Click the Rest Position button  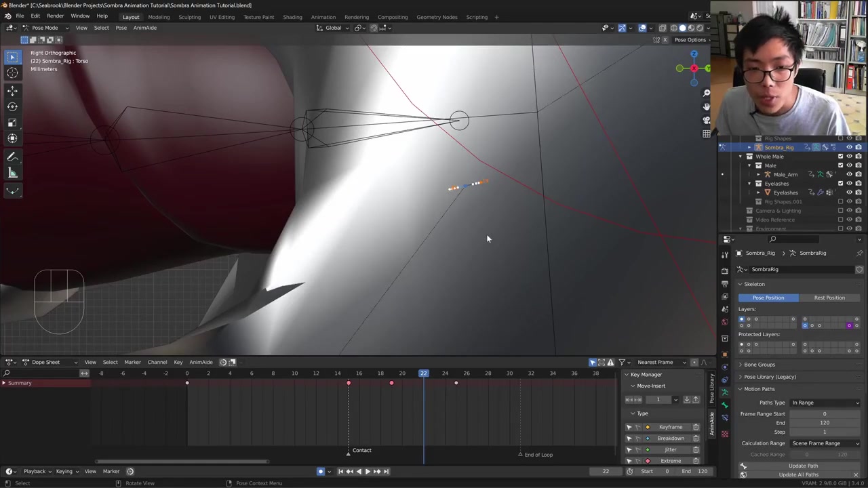pyautogui.click(x=829, y=298)
